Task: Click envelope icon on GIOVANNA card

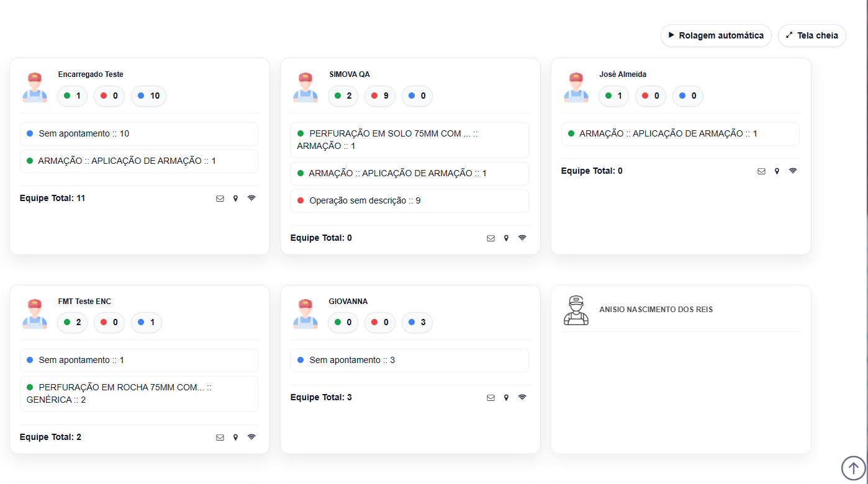Action: tap(491, 398)
